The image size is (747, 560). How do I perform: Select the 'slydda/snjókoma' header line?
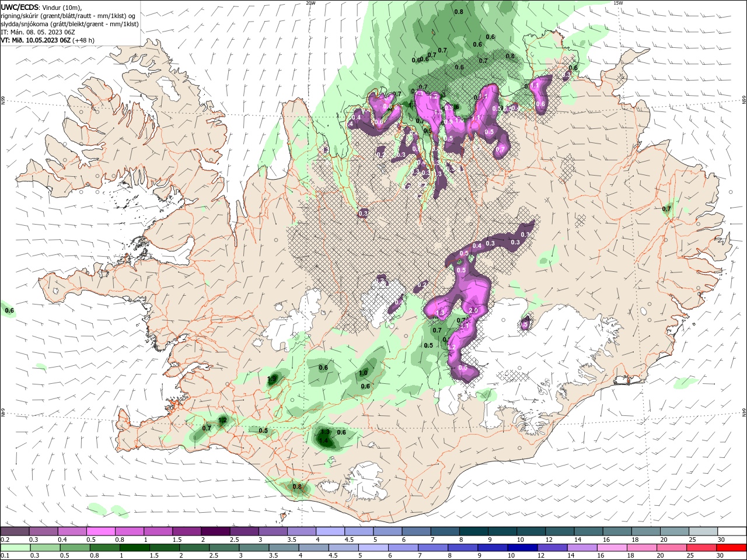pyautogui.click(x=70, y=24)
